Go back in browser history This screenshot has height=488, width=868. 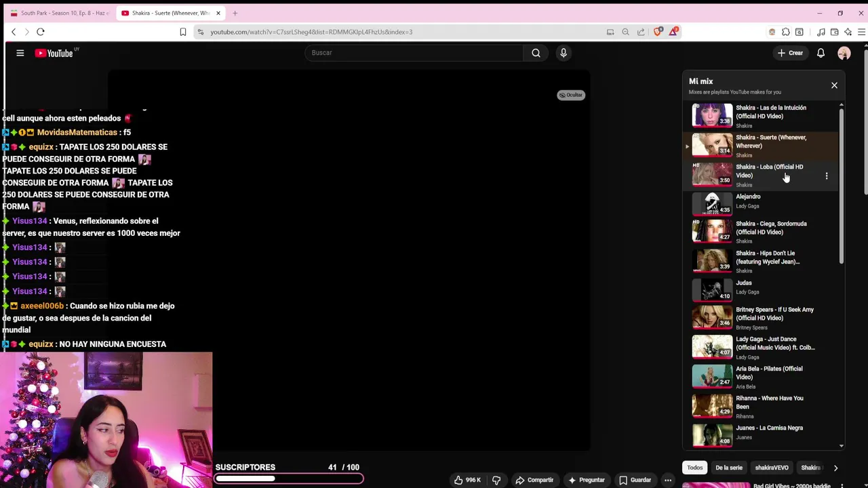tap(14, 32)
